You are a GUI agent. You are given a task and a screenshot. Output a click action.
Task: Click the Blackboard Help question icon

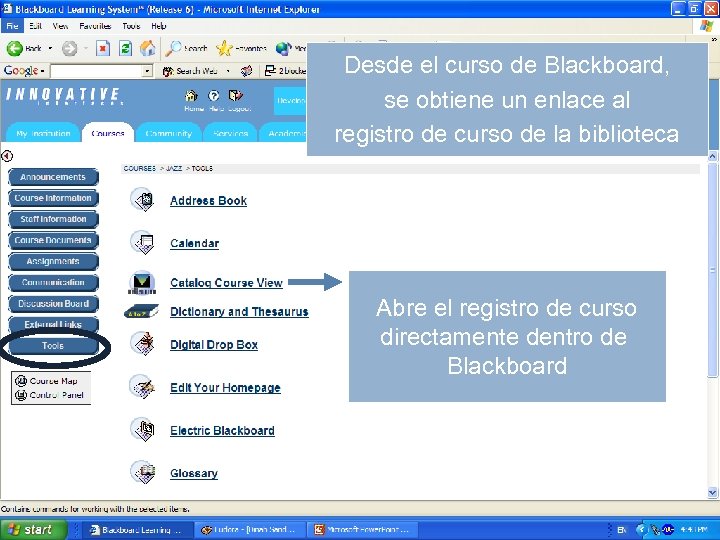[214, 96]
